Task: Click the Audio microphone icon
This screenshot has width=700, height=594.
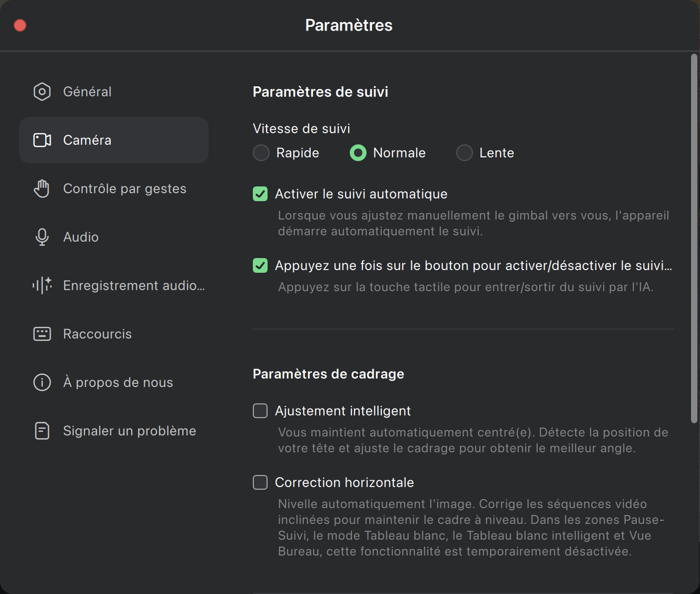Action: click(42, 237)
